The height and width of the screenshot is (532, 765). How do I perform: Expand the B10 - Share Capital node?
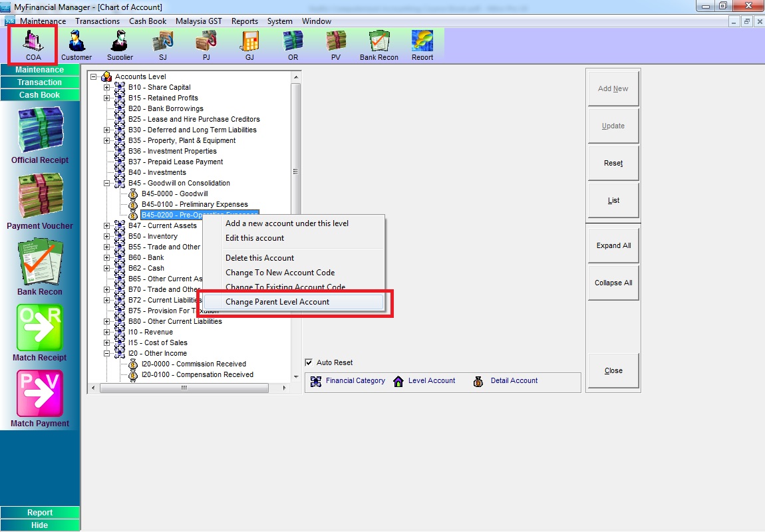tap(106, 87)
